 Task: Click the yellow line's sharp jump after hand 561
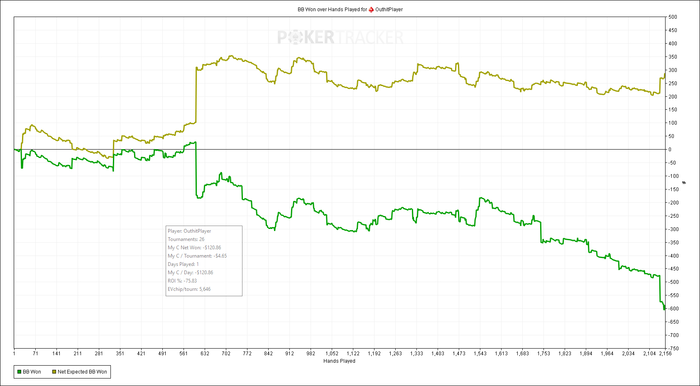pos(196,95)
